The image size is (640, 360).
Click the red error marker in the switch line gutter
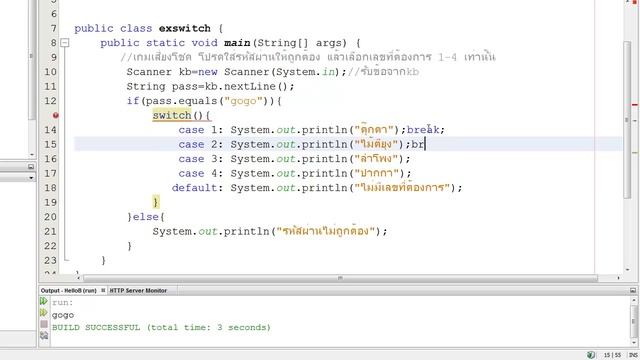[x=56, y=116]
